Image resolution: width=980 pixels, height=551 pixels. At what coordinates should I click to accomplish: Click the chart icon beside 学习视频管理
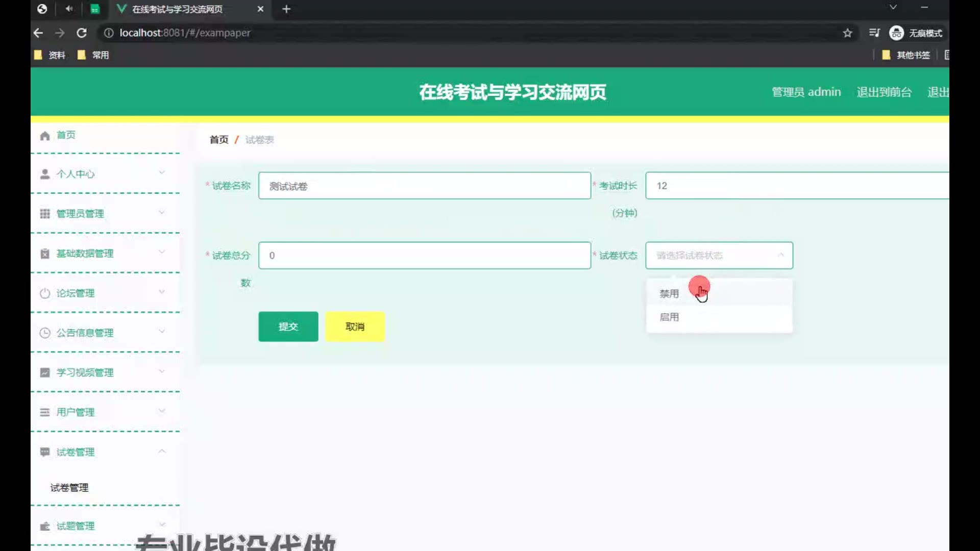(x=45, y=373)
